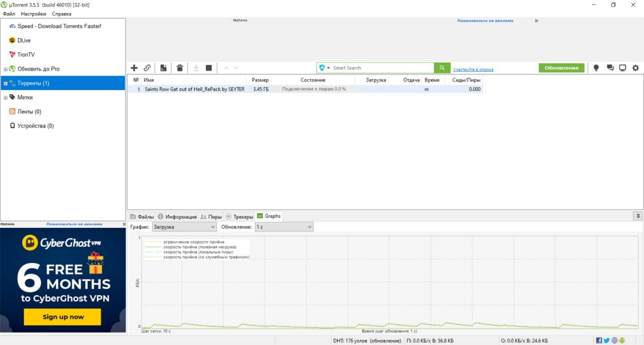
Task: Switch to the Файлы tab
Action: [x=142, y=216]
